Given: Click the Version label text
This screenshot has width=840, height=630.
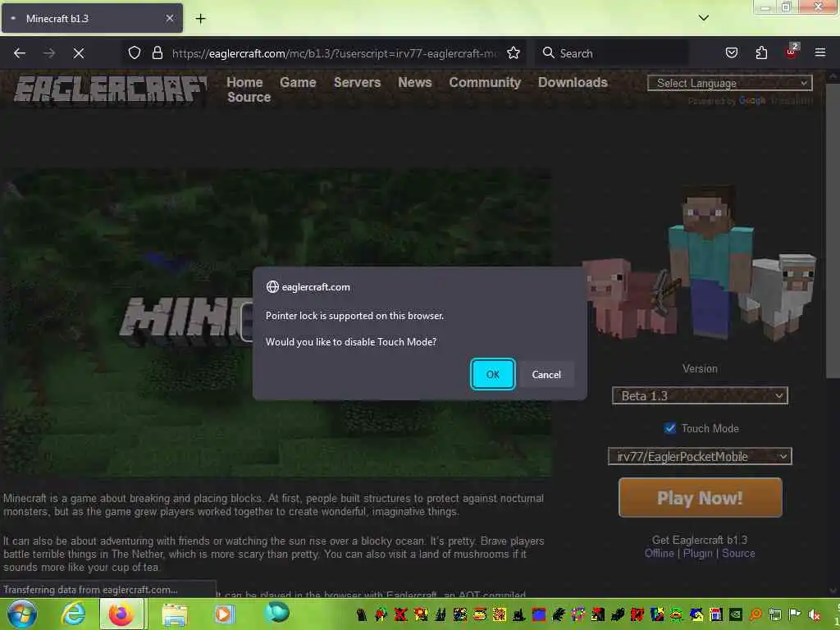Looking at the screenshot, I should pyautogui.click(x=700, y=368).
